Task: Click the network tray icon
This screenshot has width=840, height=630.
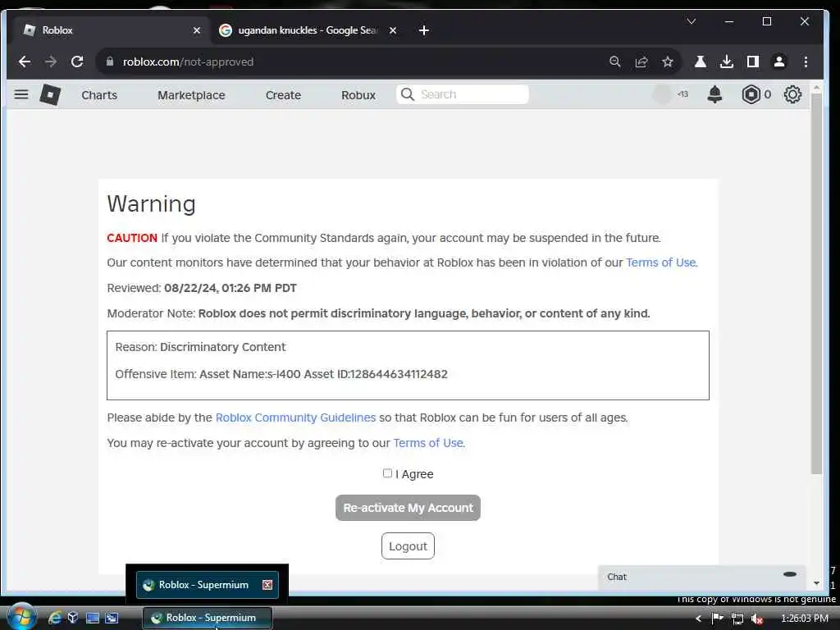Action: pos(737,619)
